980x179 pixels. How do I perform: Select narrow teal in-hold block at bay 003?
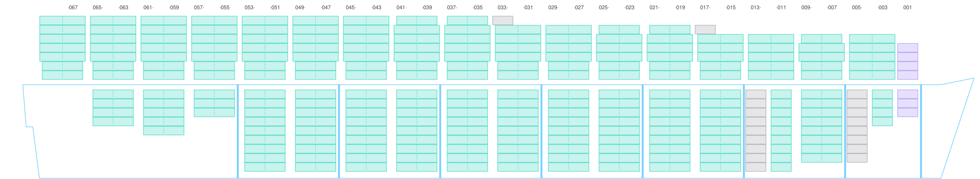882,107
